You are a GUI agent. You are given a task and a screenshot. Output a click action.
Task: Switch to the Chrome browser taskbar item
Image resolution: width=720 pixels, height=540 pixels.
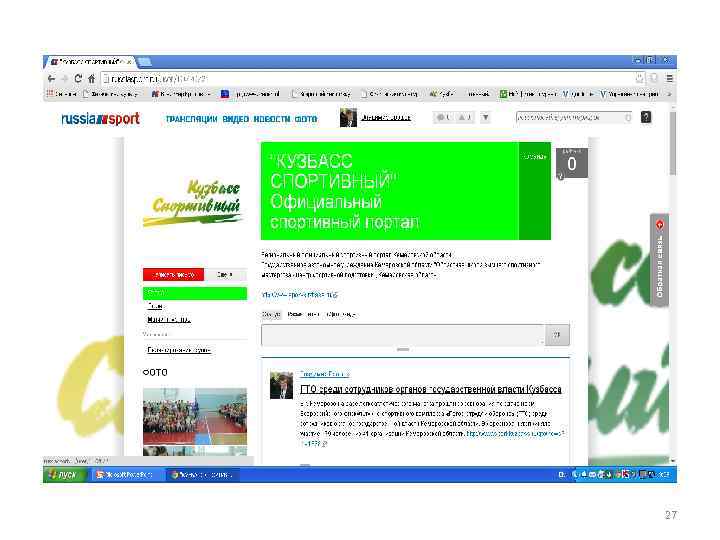click(202, 474)
